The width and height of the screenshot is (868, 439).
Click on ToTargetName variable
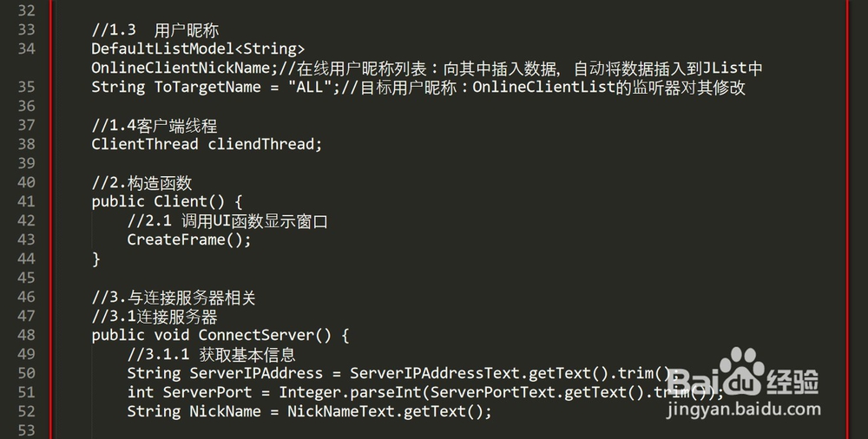click(x=207, y=88)
